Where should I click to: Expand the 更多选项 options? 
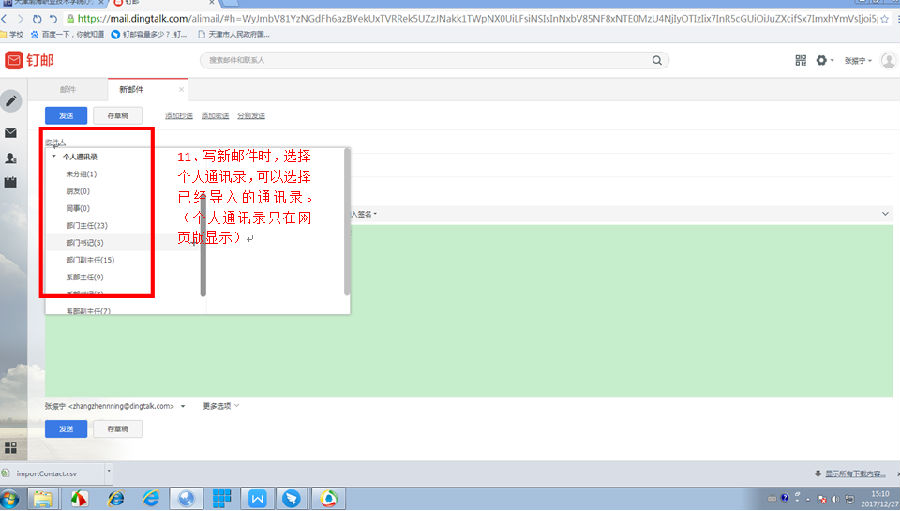tap(221, 406)
